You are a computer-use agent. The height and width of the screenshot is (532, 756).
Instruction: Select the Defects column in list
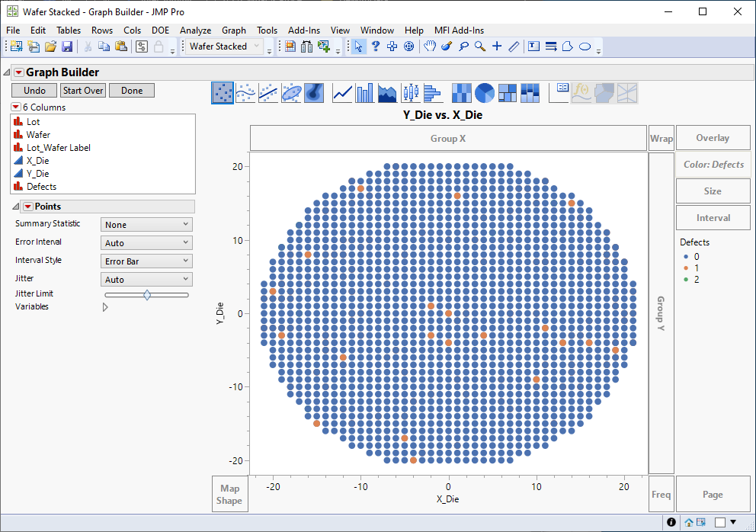41,186
